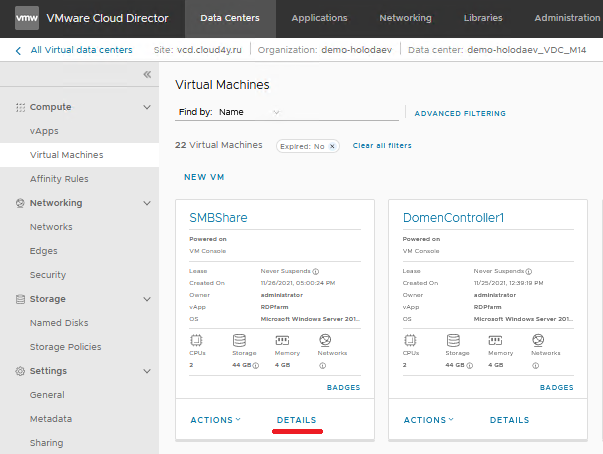The height and width of the screenshot is (454, 603).
Task: Collapse the Compute section chevron
Action: [147, 107]
